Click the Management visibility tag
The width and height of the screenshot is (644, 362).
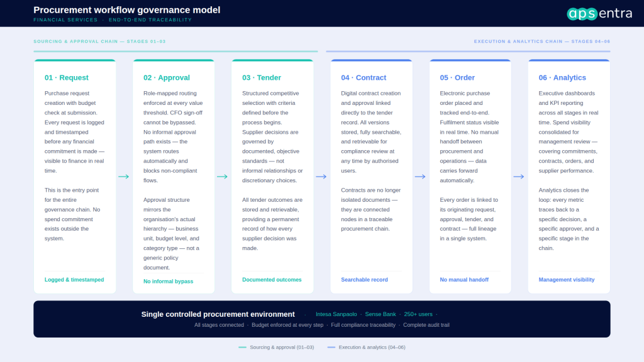567,280
